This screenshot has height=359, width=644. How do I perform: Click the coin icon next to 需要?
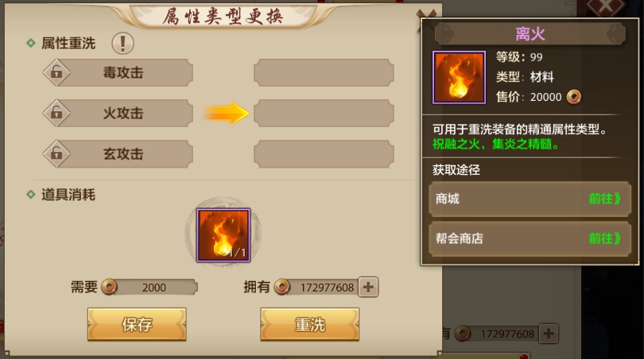tap(109, 287)
